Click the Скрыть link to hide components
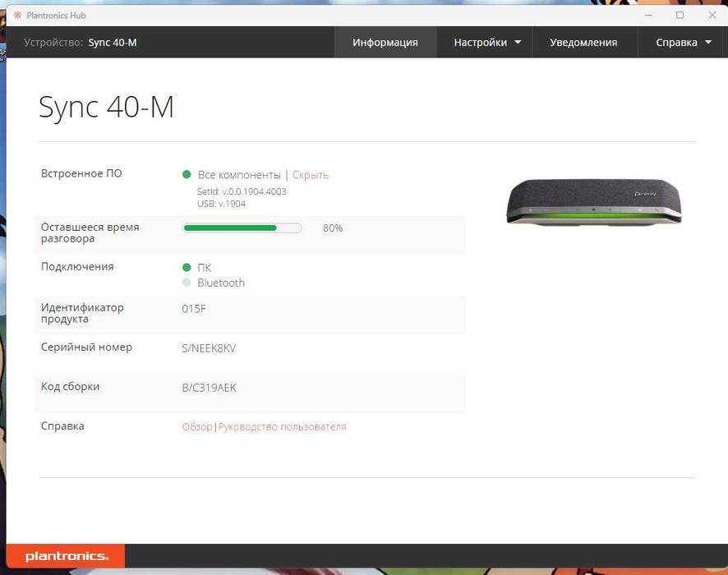Viewport: 728px width, 575px height. pyautogui.click(x=311, y=175)
